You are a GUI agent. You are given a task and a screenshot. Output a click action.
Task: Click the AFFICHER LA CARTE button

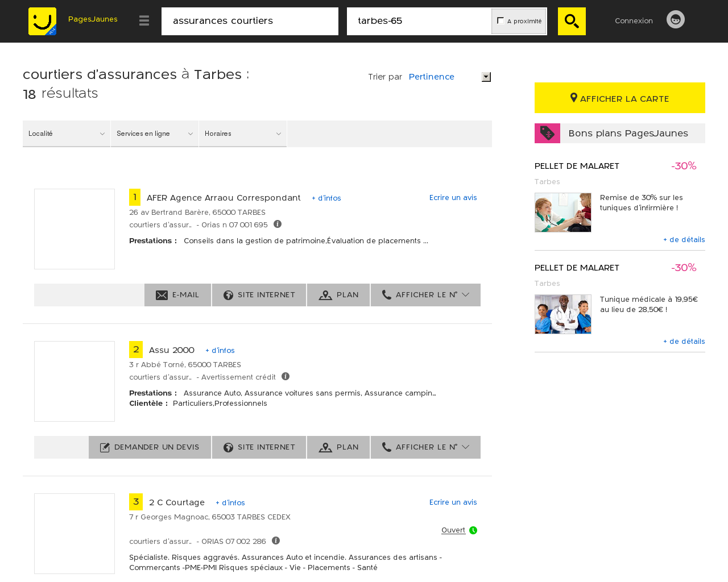pos(620,98)
